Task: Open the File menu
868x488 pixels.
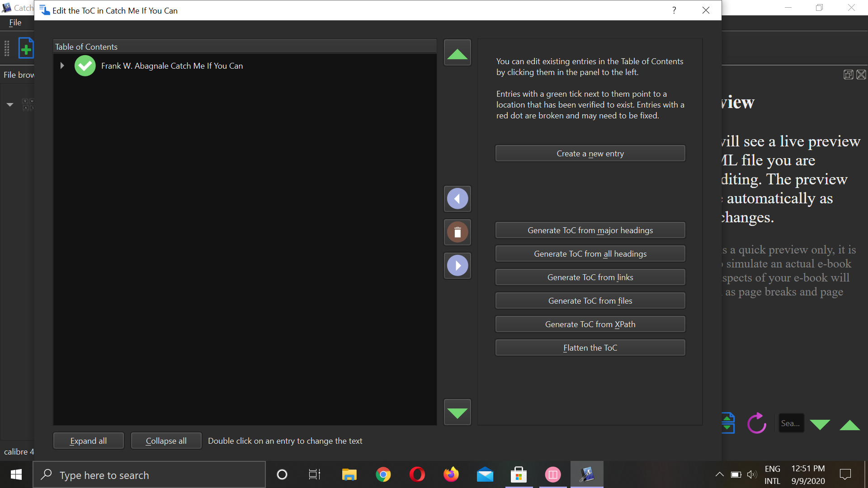Action: click(15, 23)
